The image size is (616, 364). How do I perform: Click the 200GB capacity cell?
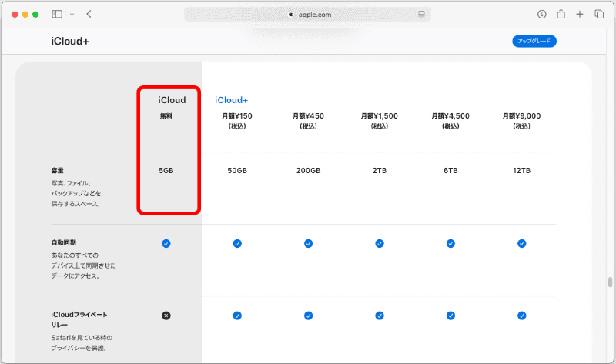[x=309, y=170]
